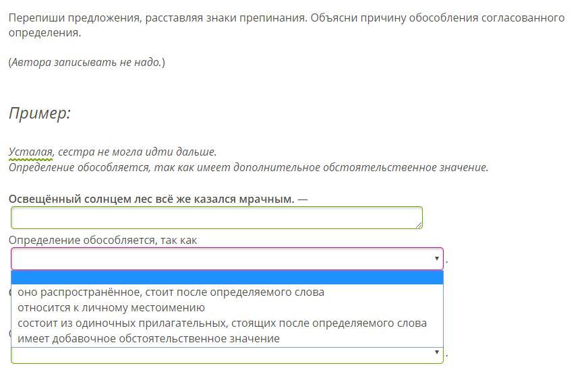Select the blank highlighted option in the list
Image resolution: width=588 pixels, height=376 pixels.
[x=227, y=278]
